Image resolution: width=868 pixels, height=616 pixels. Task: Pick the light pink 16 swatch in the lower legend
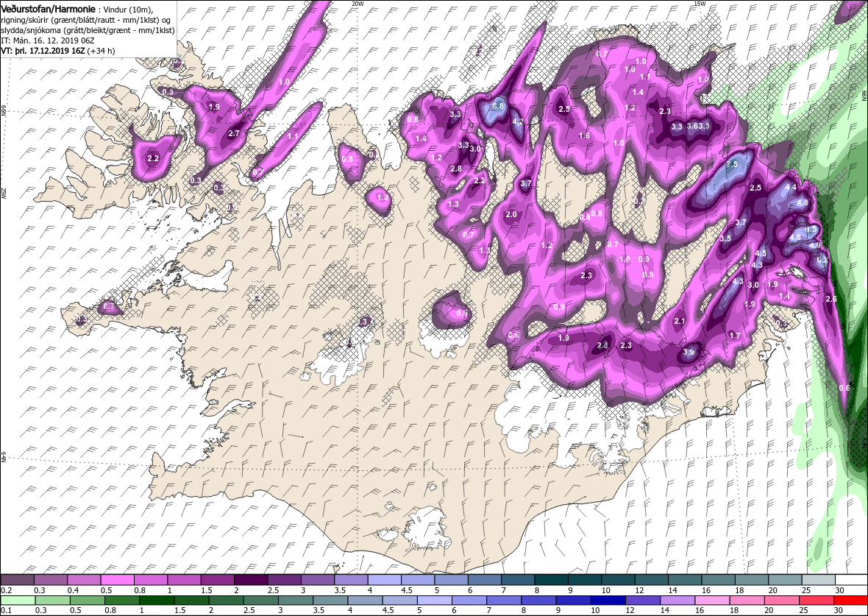pos(713,601)
